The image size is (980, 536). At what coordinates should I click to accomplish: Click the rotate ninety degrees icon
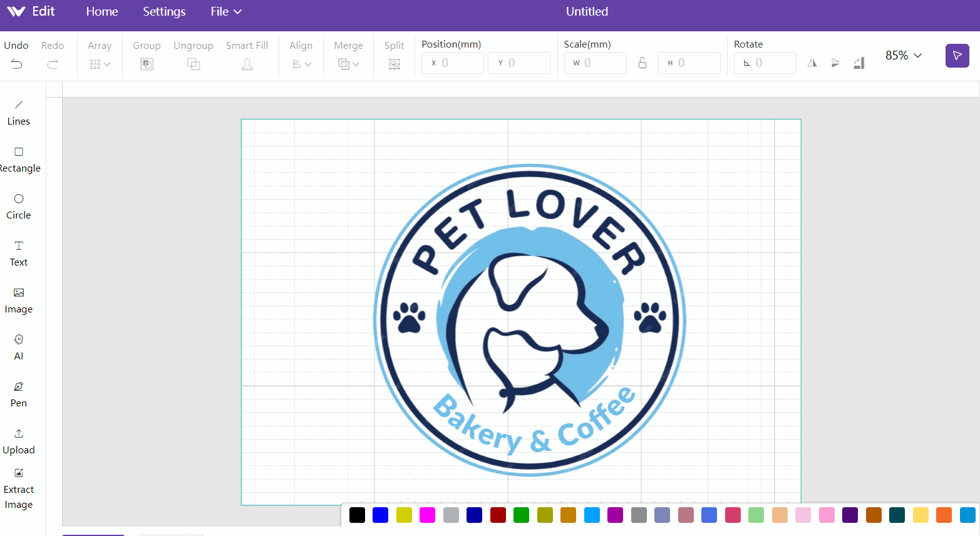point(859,63)
